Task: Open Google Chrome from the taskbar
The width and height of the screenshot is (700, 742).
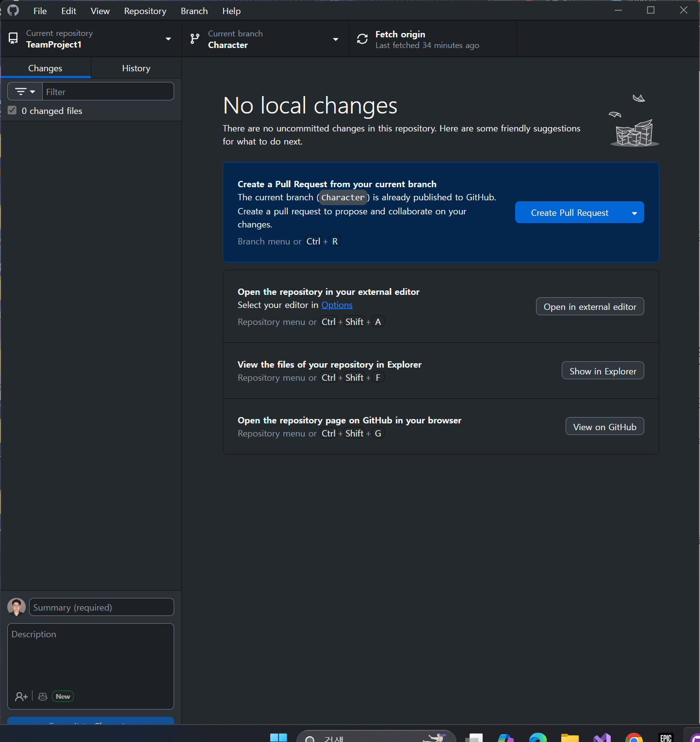Action: point(634,737)
